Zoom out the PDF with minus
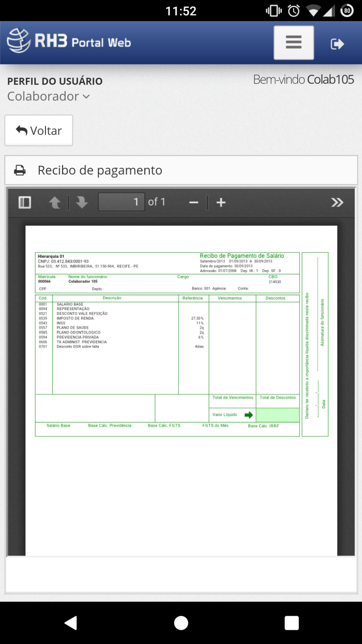This screenshot has width=362, height=644. click(194, 202)
